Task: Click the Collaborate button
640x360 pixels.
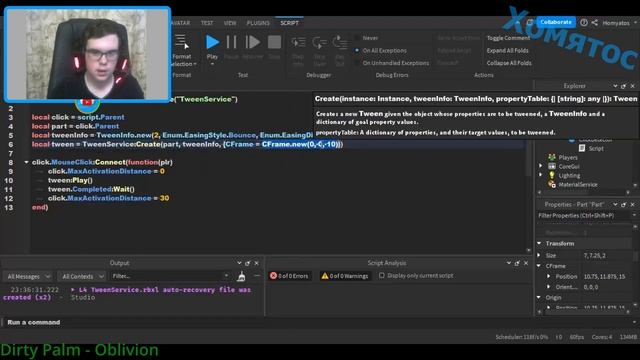Action: tap(556, 22)
